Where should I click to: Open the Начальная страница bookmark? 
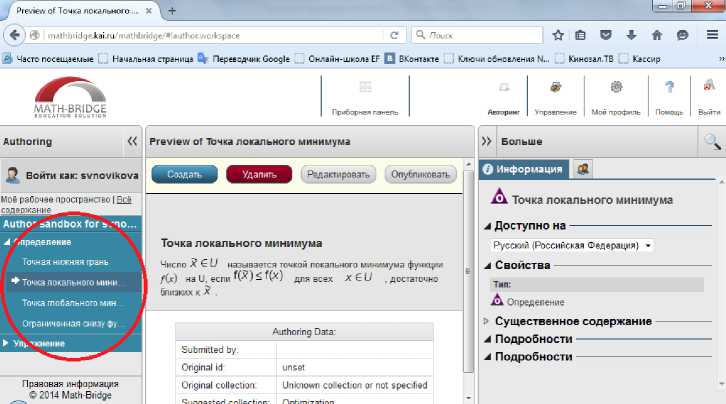(146, 59)
